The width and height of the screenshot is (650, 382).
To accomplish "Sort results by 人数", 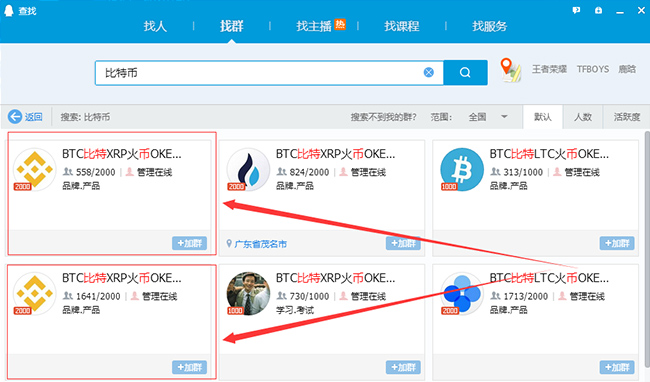I will coord(583,117).
